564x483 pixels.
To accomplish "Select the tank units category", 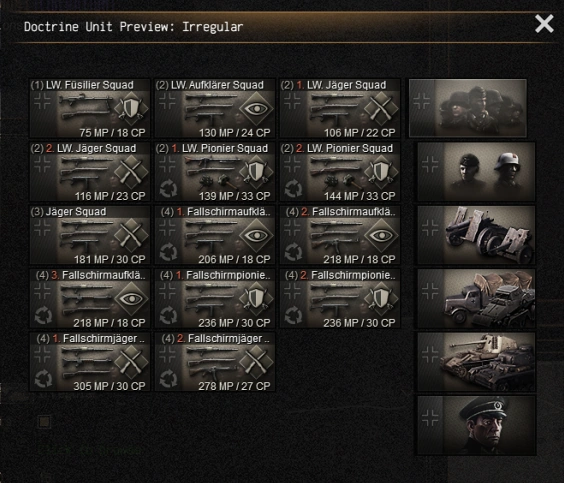I will pos(476,362).
